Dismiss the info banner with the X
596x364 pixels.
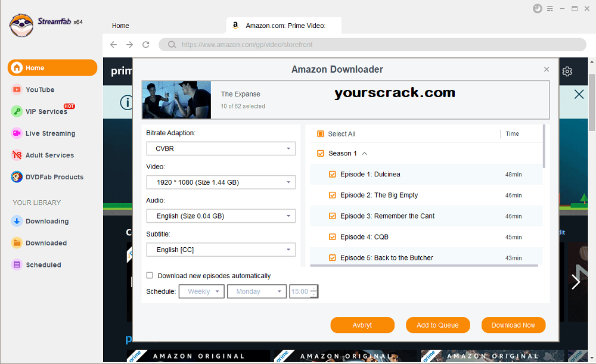pos(579,94)
